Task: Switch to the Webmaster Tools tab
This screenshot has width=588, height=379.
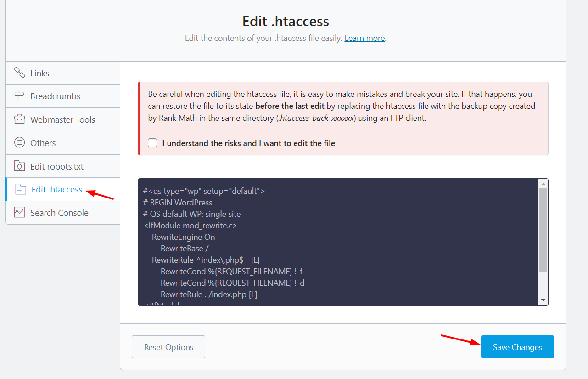Action: [x=63, y=119]
